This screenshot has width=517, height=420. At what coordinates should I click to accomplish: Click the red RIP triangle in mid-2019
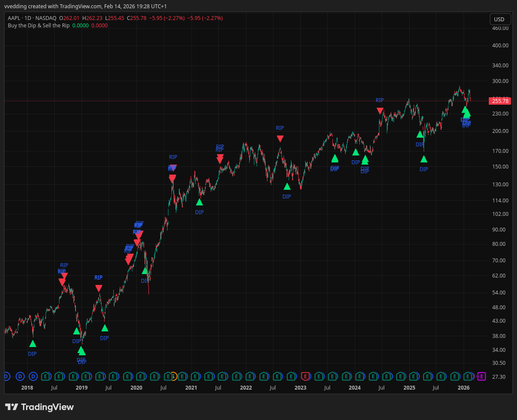click(x=99, y=289)
